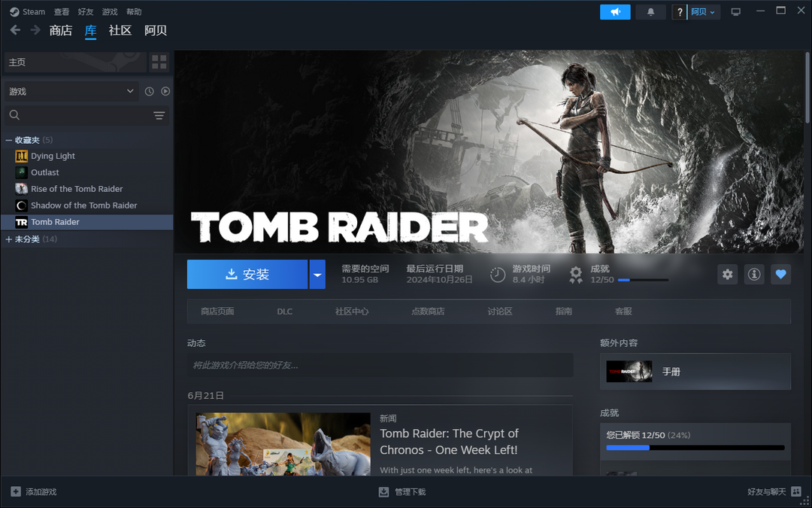Open the notifications bell
The image size is (812, 508).
pyautogui.click(x=651, y=12)
